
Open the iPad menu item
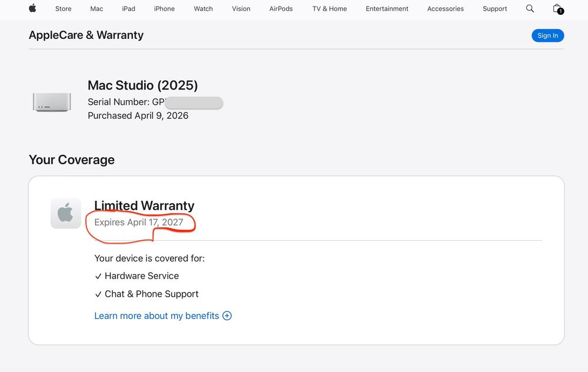tap(129, 9)
